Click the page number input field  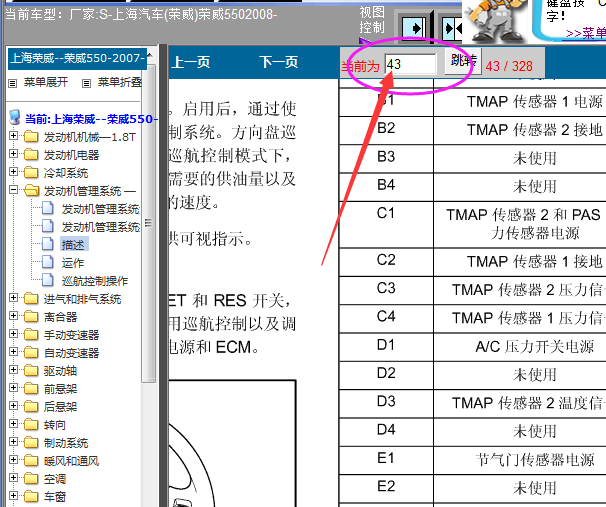[x=411, y=64]
